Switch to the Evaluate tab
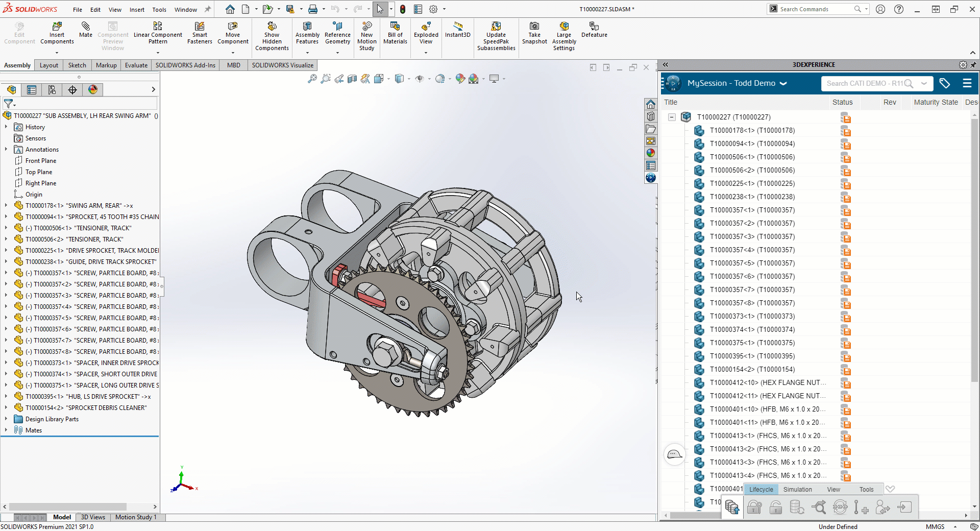This screenshot has width=980, height=531. coord(136,65)
